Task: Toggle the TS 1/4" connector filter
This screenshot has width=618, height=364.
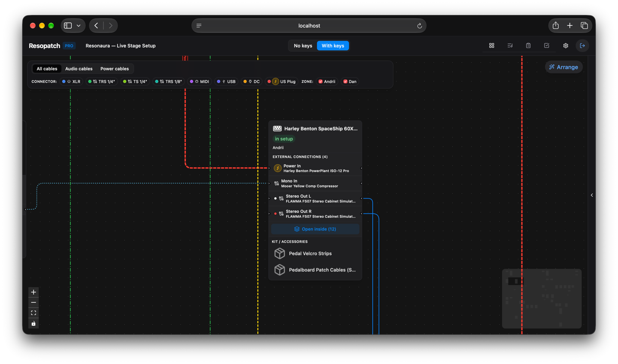Action: click(135, 81)
